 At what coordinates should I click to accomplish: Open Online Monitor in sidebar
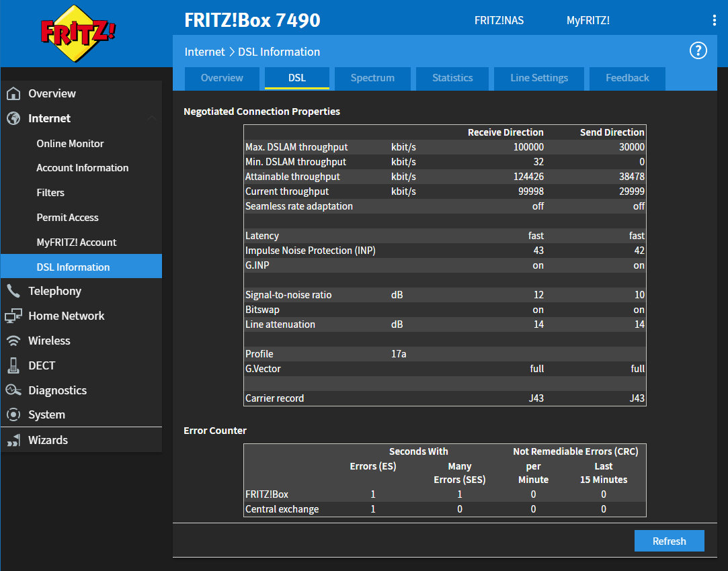pos(70,143)
